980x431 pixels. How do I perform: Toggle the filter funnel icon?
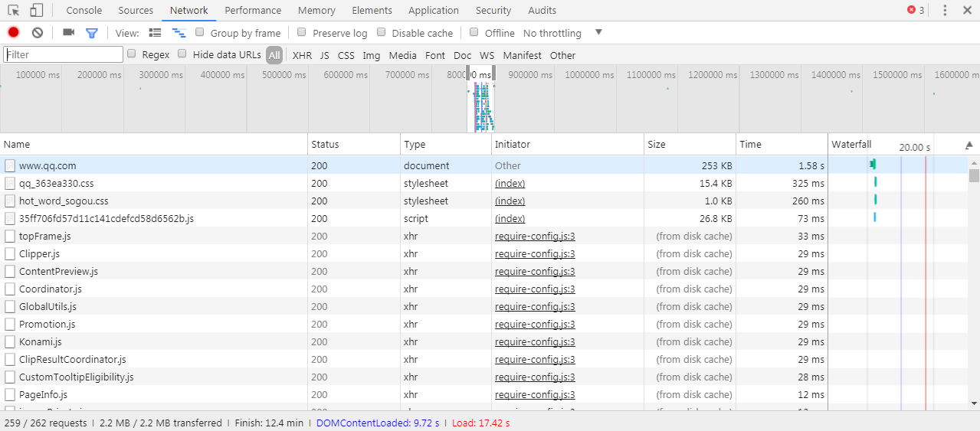tap(92, 33)
